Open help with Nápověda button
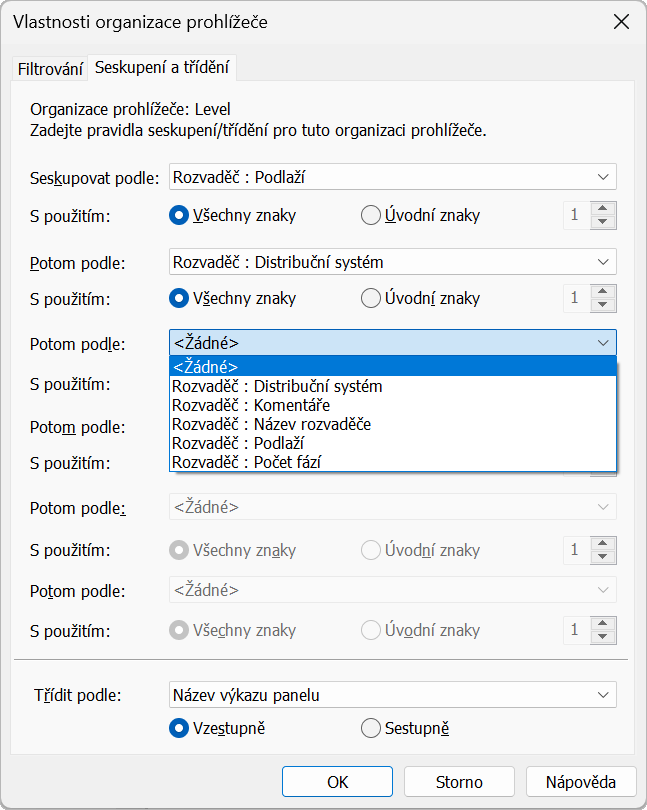 (580, 782)
